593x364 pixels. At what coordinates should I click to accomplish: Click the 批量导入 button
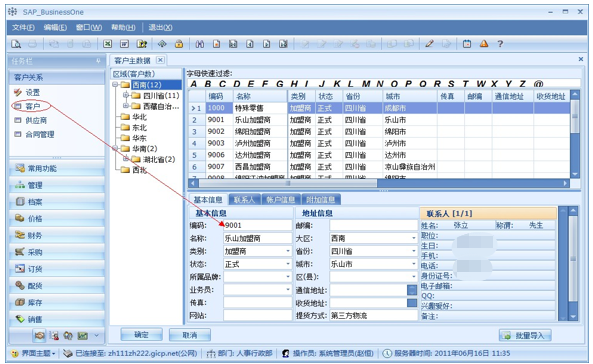[525, 335]
